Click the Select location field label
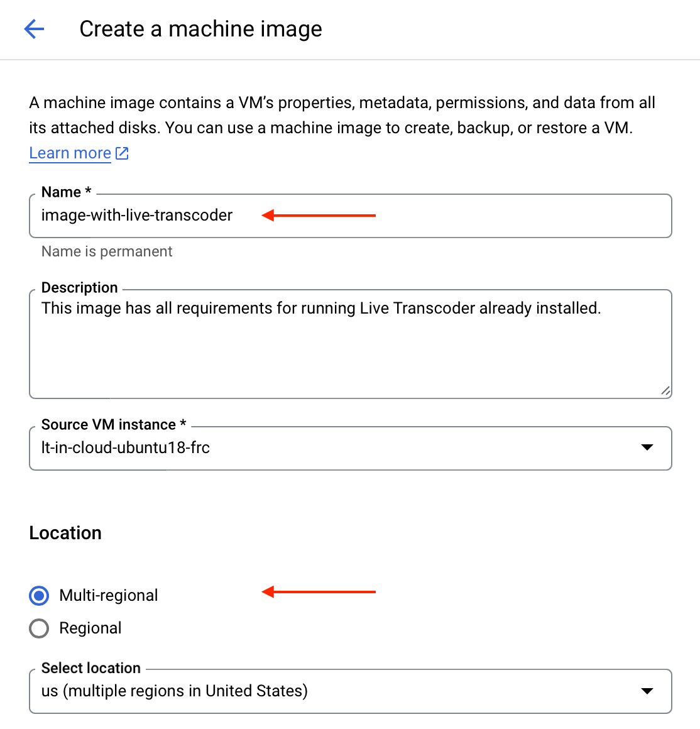This screenshot has width=700, height=729. coord(91,668)
